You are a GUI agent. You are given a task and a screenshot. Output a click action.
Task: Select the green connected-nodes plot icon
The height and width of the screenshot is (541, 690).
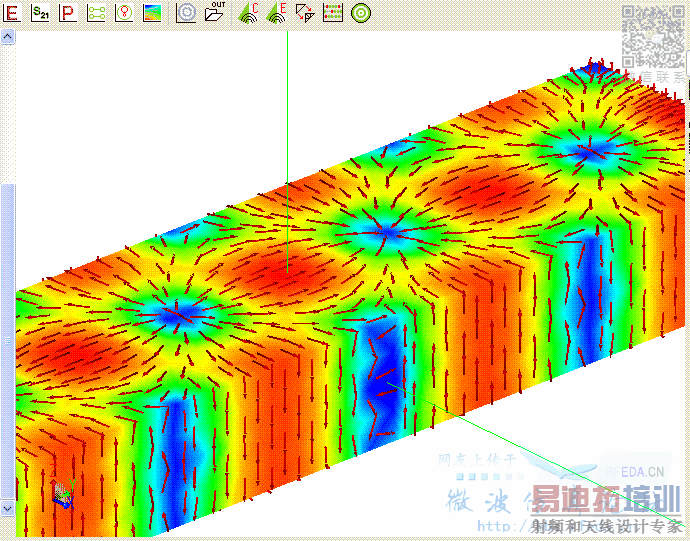[x=96, y=13]
